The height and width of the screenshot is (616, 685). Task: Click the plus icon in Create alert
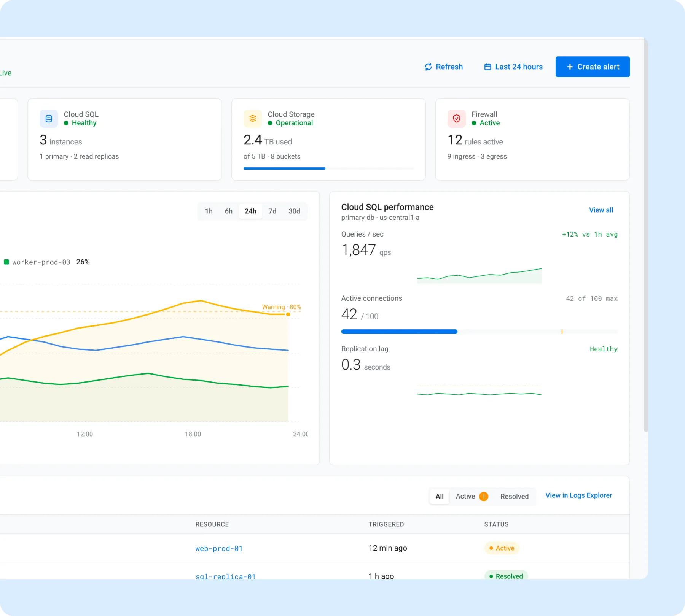pos(570,67)
